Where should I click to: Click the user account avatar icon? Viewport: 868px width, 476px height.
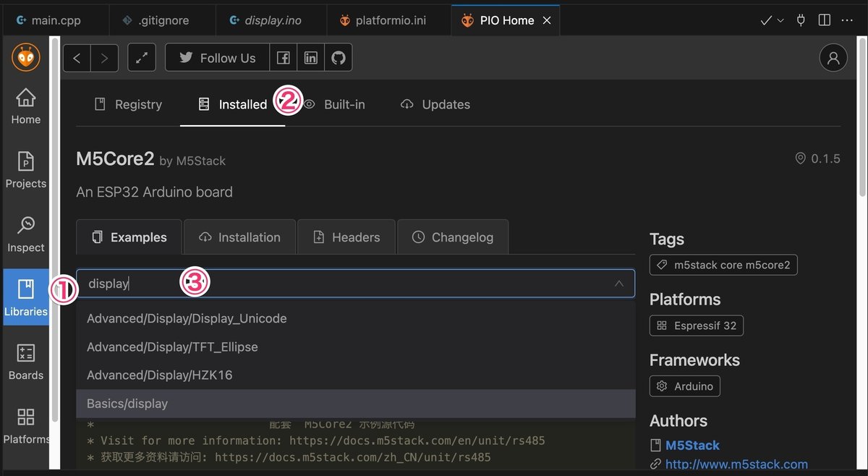click(833, 58)
